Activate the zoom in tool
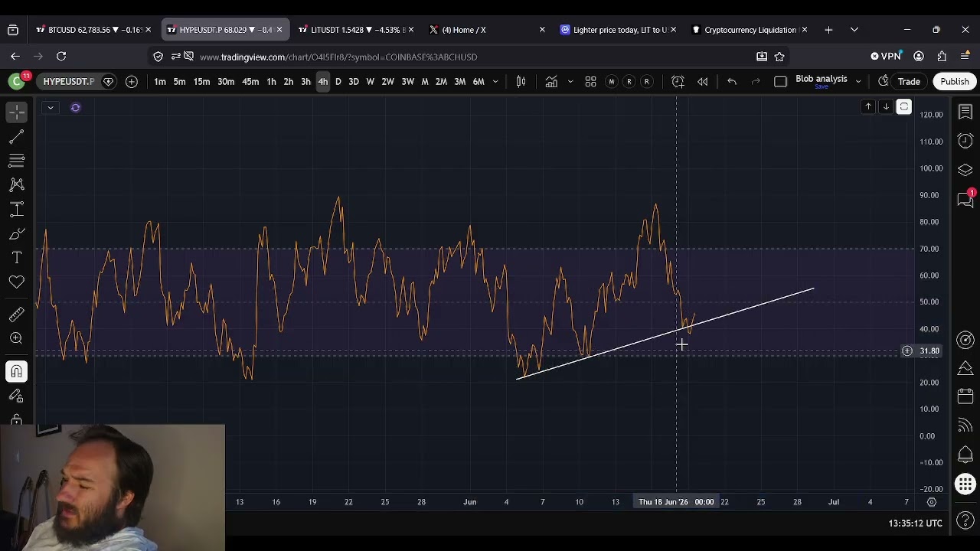The image size is (980, 551). pos(17,338)
